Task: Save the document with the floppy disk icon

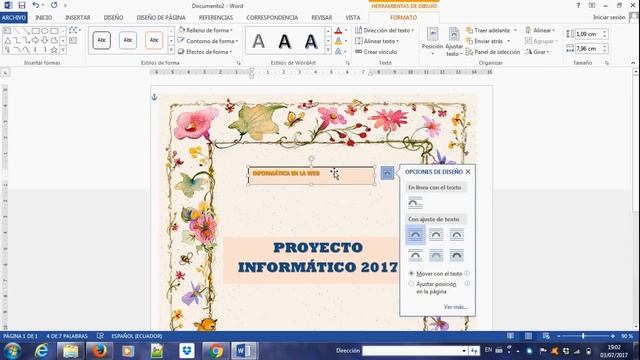Action: click(x=22, y=5)
